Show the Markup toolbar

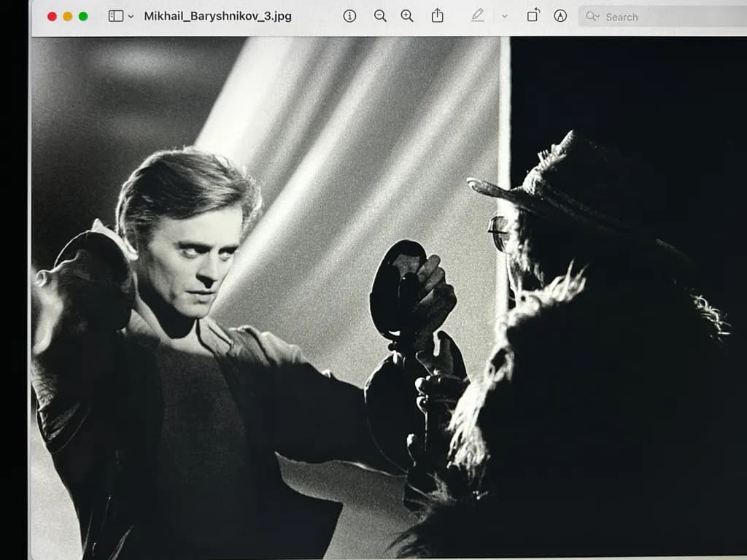[x=560, y=16]
